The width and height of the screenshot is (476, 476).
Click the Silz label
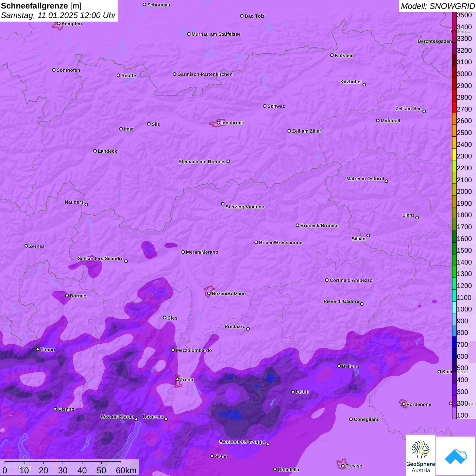(x=156, y=124)
